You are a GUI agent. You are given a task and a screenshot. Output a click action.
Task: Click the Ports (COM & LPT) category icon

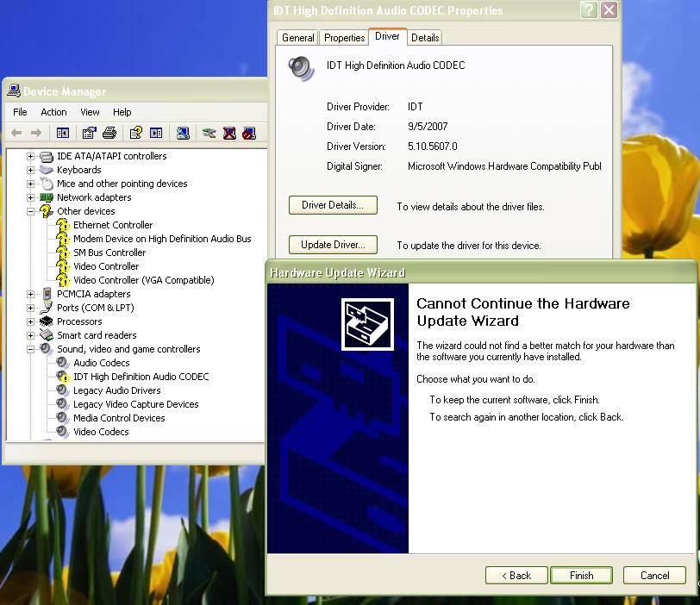tap(47, 308)
